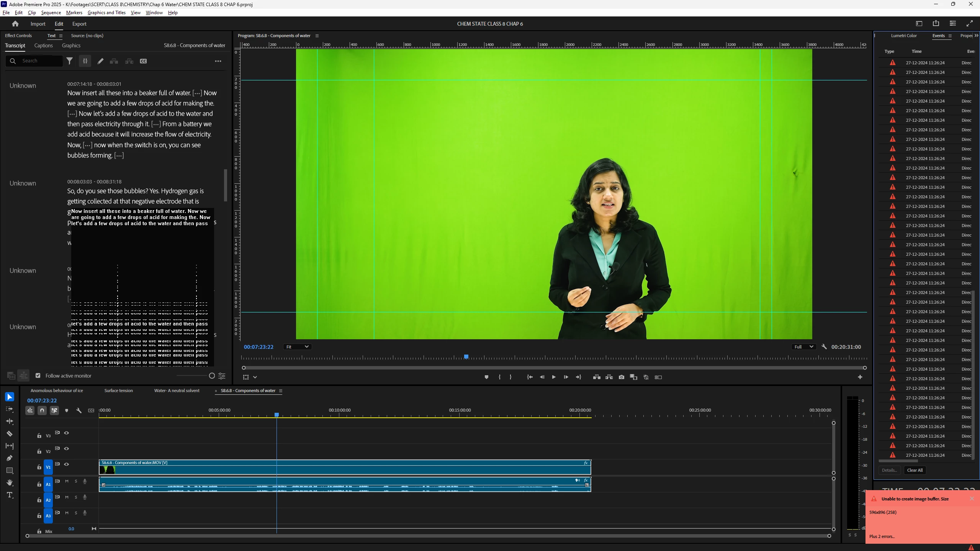
Task: Select the Pen tool in the tools panel
Action: (x=10, y=458)
